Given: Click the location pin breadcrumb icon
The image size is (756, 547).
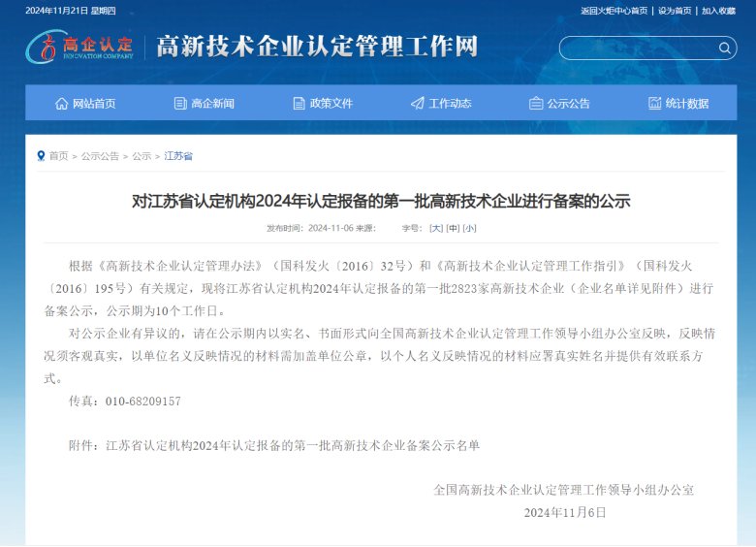Looking at the screenshot, I should coord(41,156).
